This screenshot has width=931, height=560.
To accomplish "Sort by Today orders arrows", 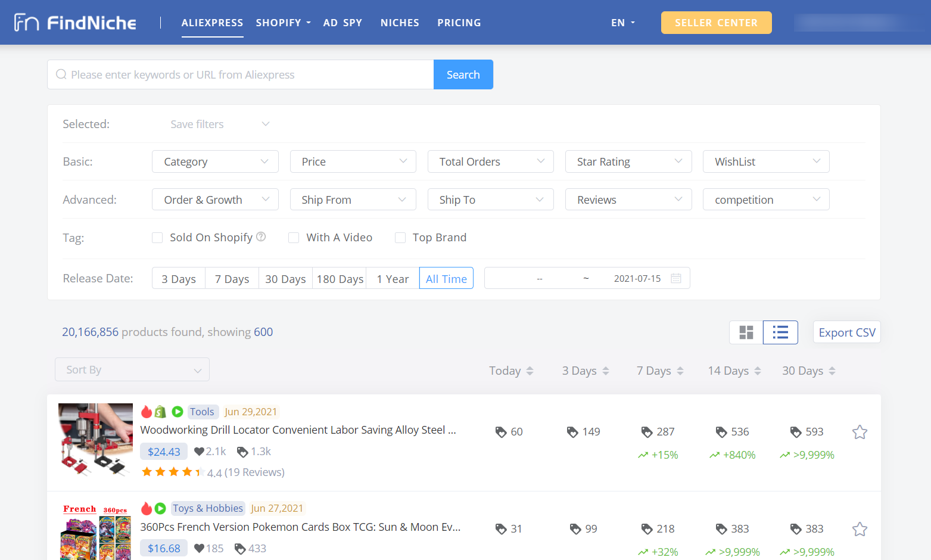I will (530, 371).
